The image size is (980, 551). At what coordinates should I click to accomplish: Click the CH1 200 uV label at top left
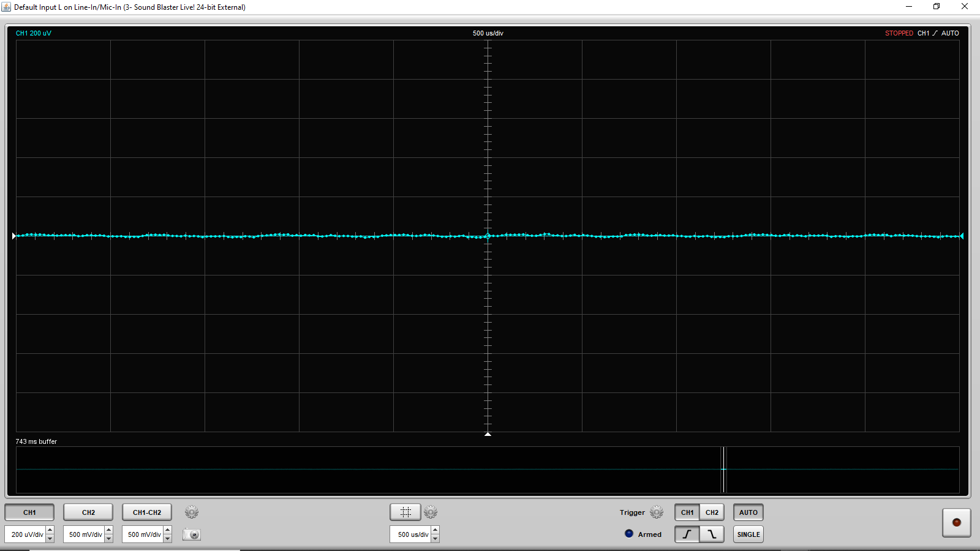coord(34,33)
